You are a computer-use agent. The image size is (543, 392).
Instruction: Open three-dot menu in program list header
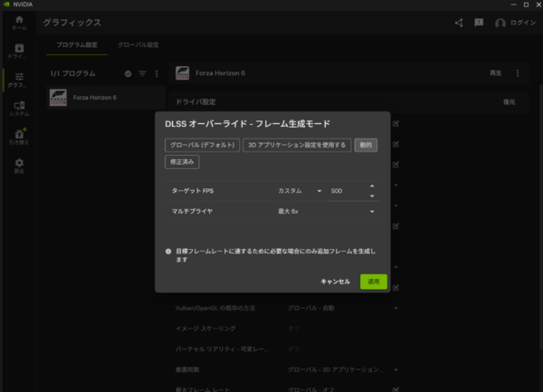tap(157, 73)
